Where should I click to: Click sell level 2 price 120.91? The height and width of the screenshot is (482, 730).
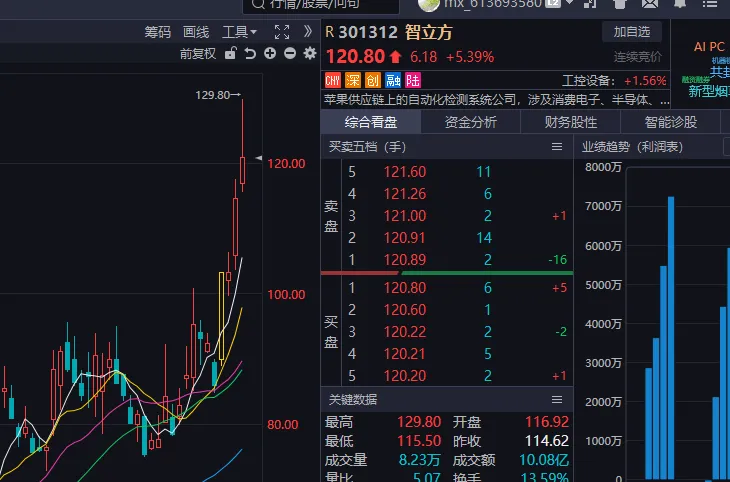point(405,238)
